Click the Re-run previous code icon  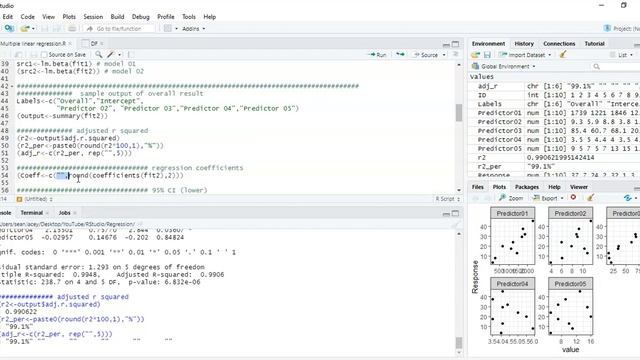tap(400, 54)
